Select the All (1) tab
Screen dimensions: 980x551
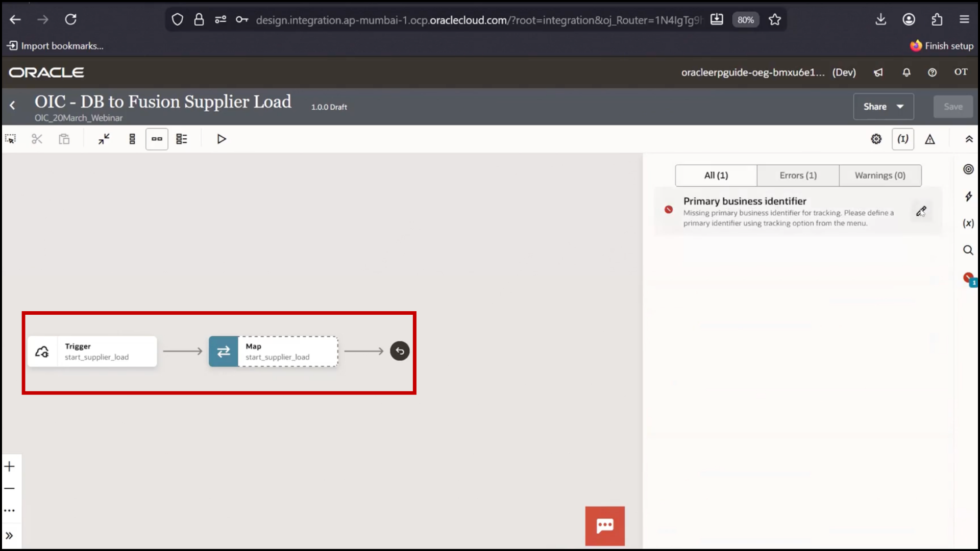click(716, 176)
